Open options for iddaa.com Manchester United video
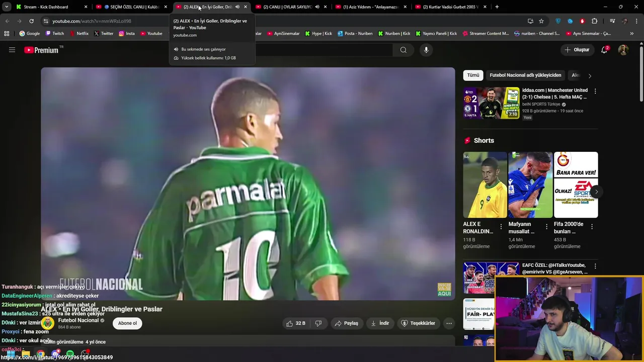Viewport: 644px width, 362px height. click(595, 91)
